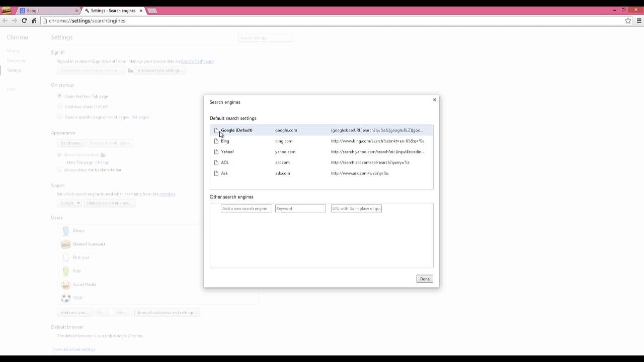Select the google.com keyword cell
Screen dimensions: 644x362
(286, 130)
